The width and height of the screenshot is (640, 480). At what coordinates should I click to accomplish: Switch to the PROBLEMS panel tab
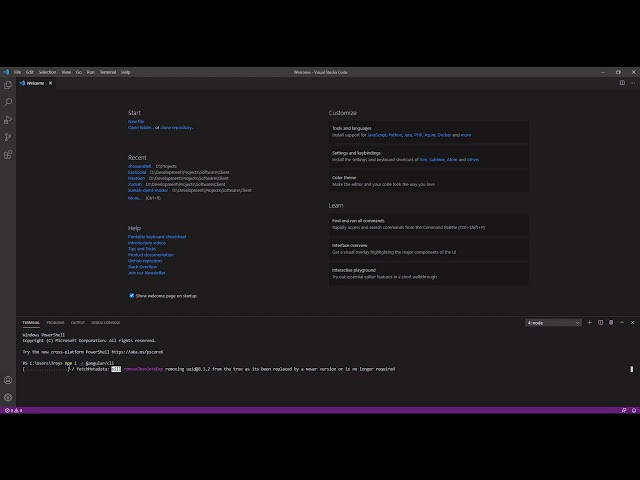[x=56, y=322]
